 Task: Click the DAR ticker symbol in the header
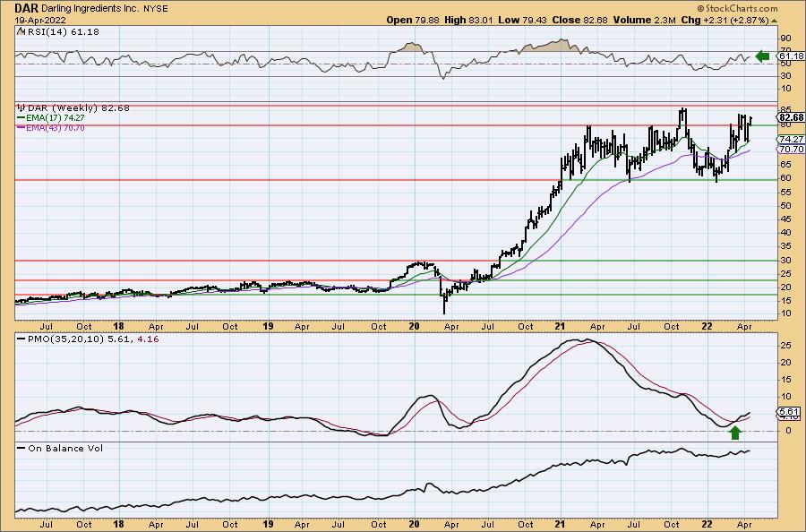27,8
